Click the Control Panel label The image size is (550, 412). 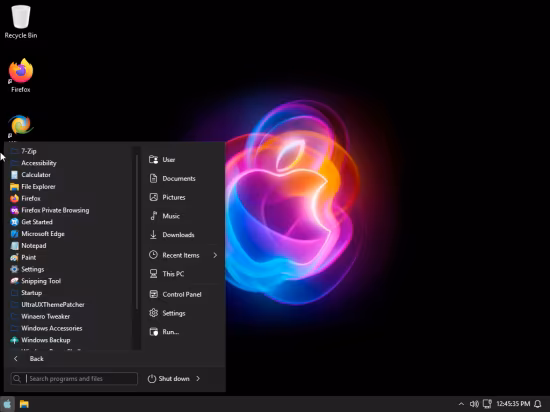pyautogui.click(x=182, y=295)
